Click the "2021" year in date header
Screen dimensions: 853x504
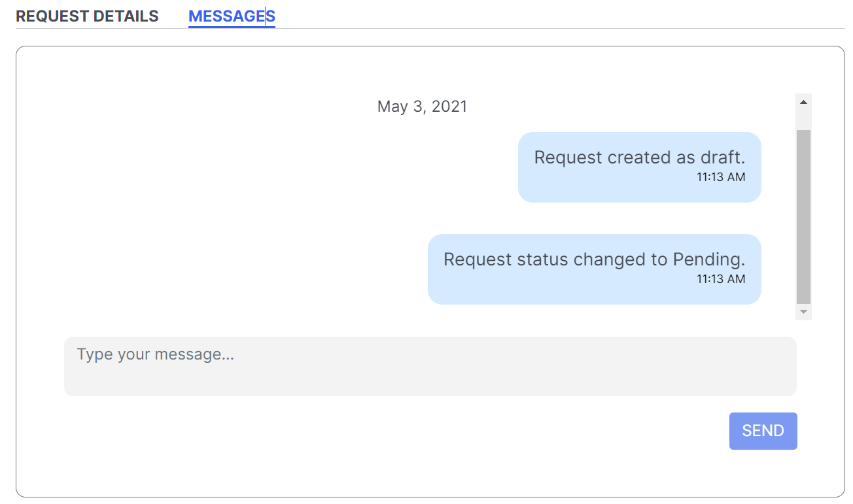(449, 107)
